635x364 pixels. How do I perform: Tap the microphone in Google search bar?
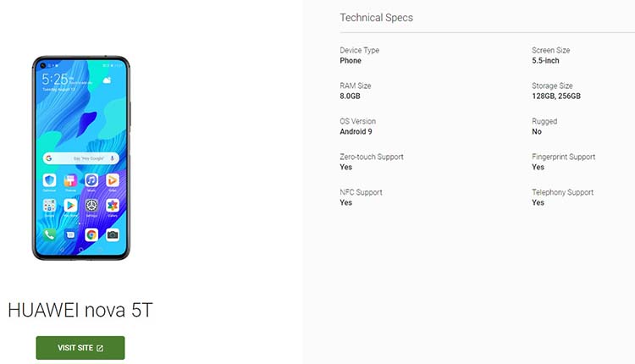click(x=112, y=158)
